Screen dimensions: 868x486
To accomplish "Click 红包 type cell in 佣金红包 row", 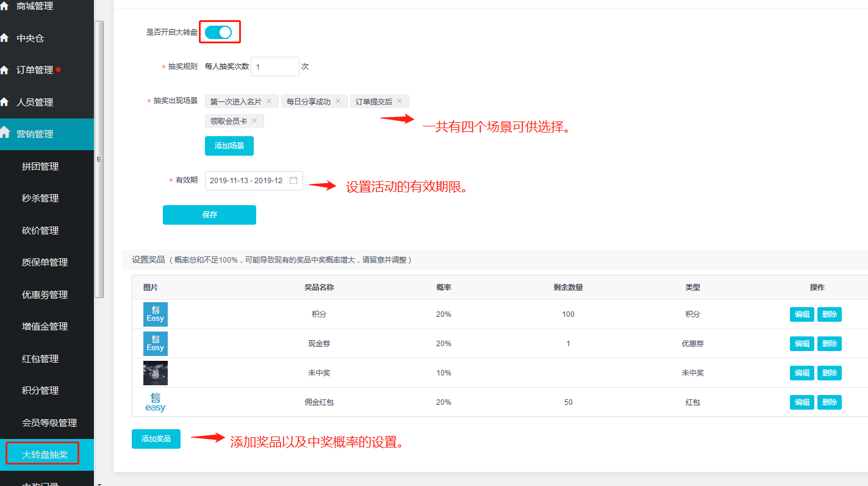I will click(x=692, y=402).
